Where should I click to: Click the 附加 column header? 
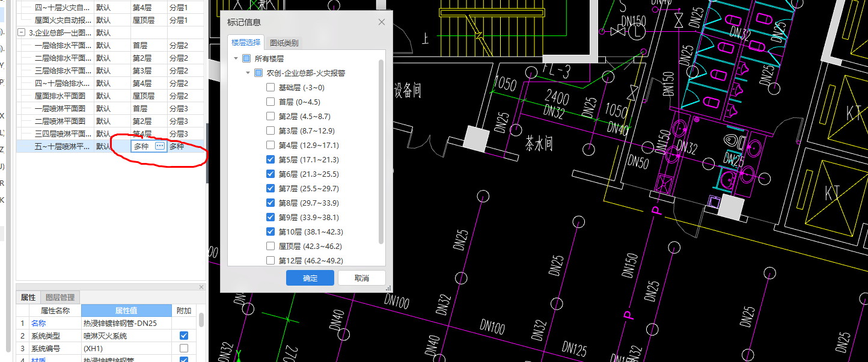tap(184, 310)
